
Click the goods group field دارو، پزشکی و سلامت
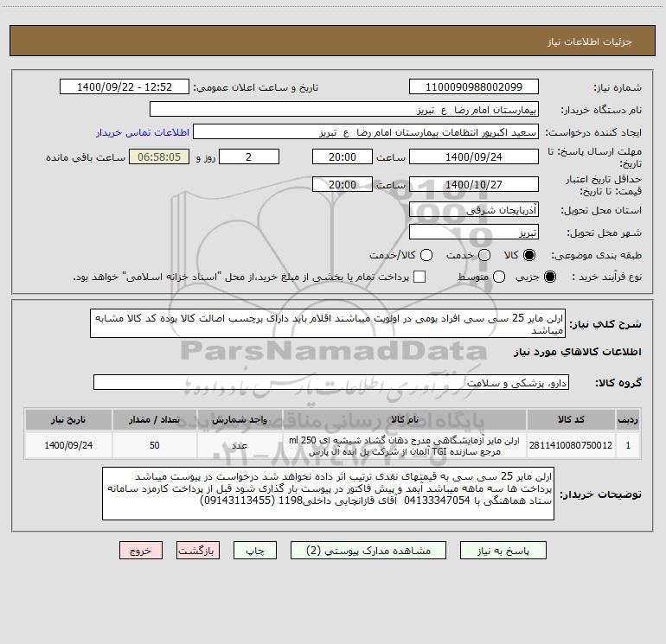(x=331, y=382)
